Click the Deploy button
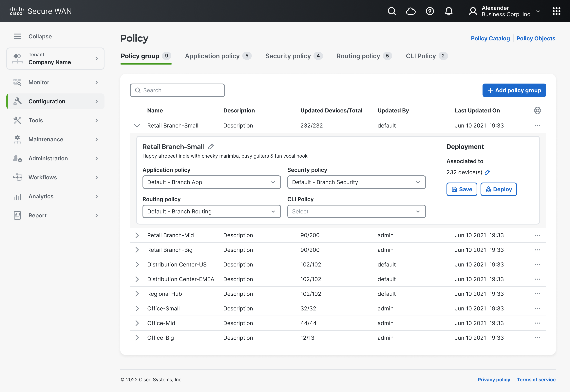The width and height of the screenshot is (570, 392). (x=499, y=189)
